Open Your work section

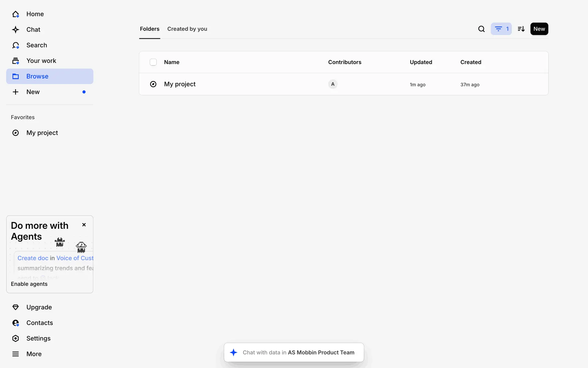pos(41,61)
